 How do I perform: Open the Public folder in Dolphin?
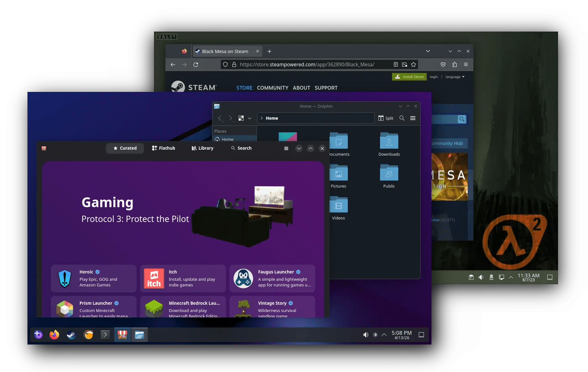389,177
